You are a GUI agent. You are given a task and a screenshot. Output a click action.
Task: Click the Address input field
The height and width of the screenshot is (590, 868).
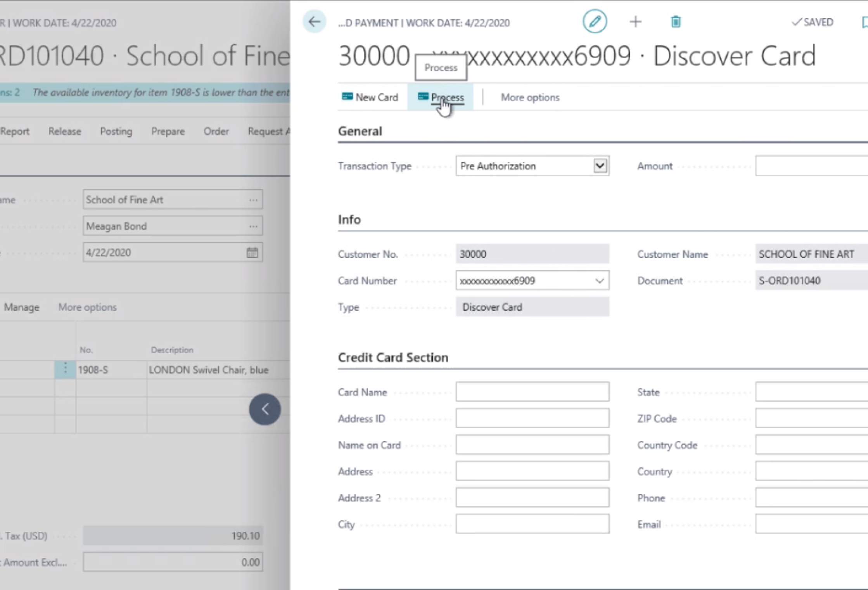tap(533, 471)
